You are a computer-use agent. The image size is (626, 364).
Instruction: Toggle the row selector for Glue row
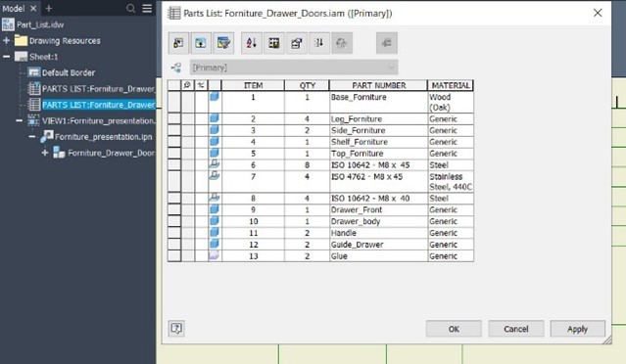(x=174, y=256)
